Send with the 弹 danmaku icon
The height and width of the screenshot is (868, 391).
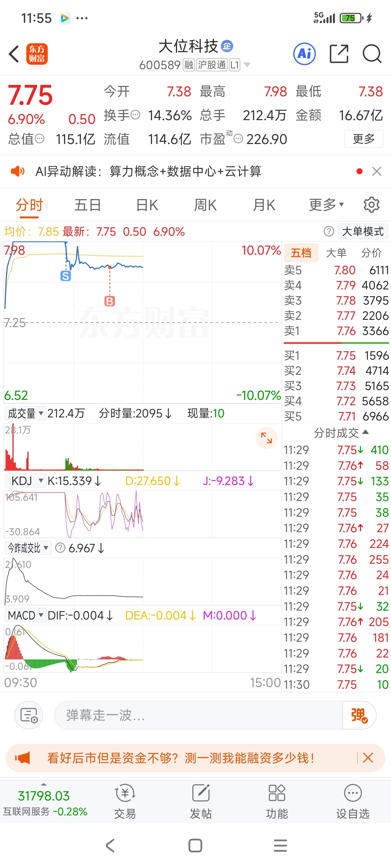tap(359, 715)
